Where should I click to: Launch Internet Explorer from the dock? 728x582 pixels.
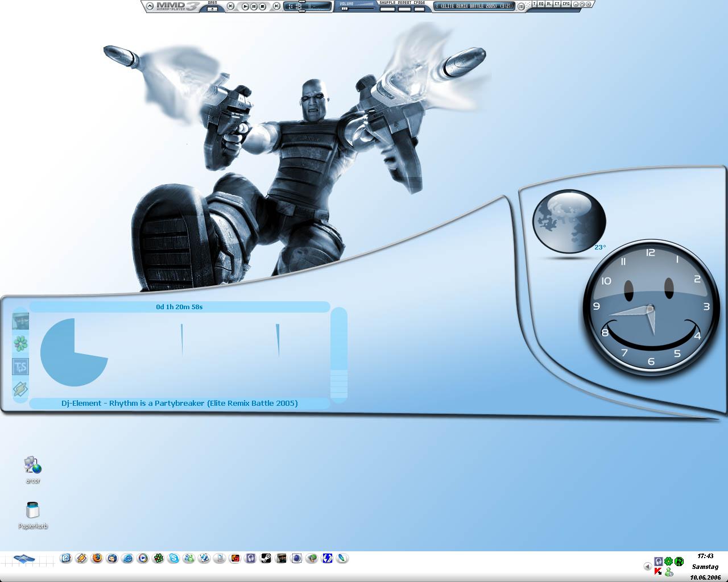127,558
